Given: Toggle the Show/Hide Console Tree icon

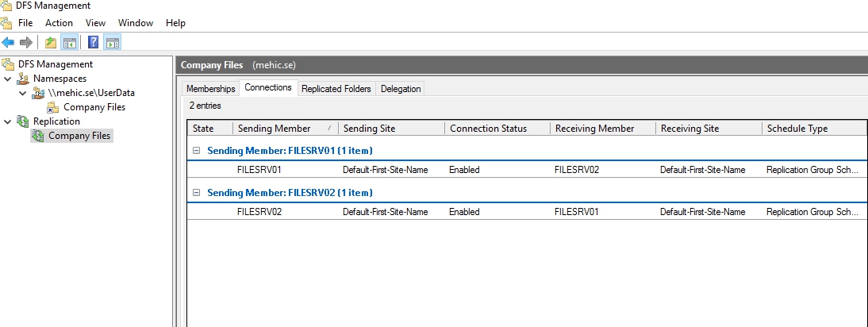Looking at the screenshot, I should [69, 42].
